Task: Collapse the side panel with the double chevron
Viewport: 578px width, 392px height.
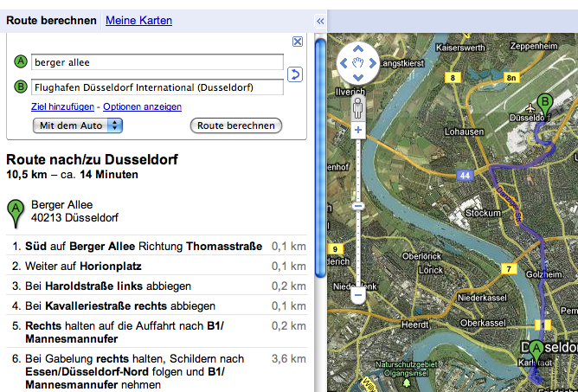Action: [x=319, y=21]
